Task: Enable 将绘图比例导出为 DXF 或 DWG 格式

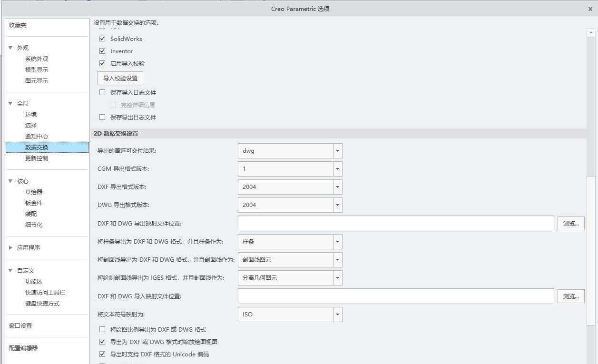Action: [x=102, y=329]
